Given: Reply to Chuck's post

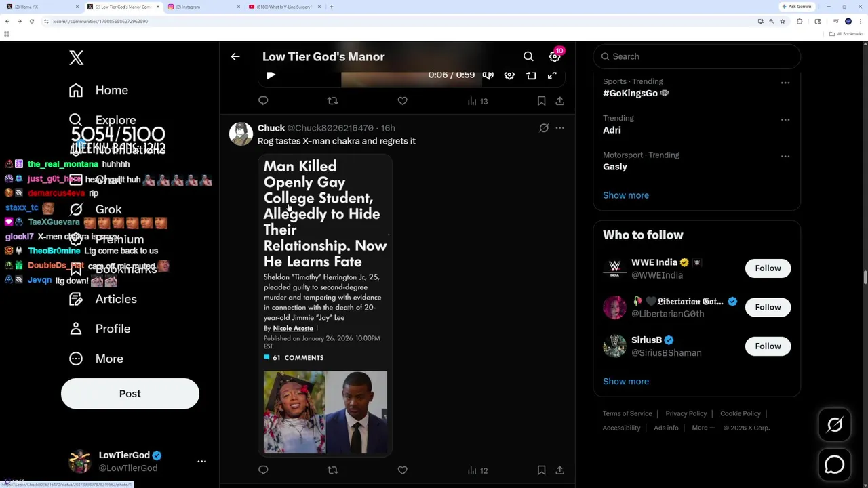Looking at the screenshot, I should point(263,470).
